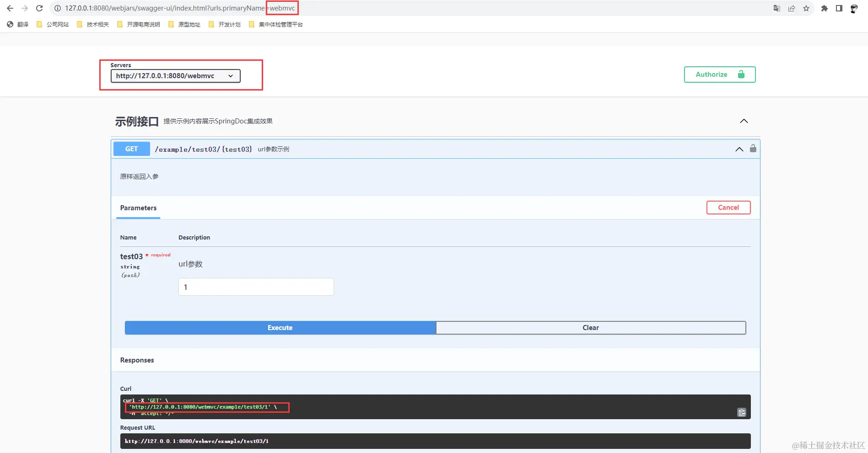Viewport: 868px width, 453px height.
Task: Open the 开发计划 bookmark folder
Action: [x=225, y=25]
